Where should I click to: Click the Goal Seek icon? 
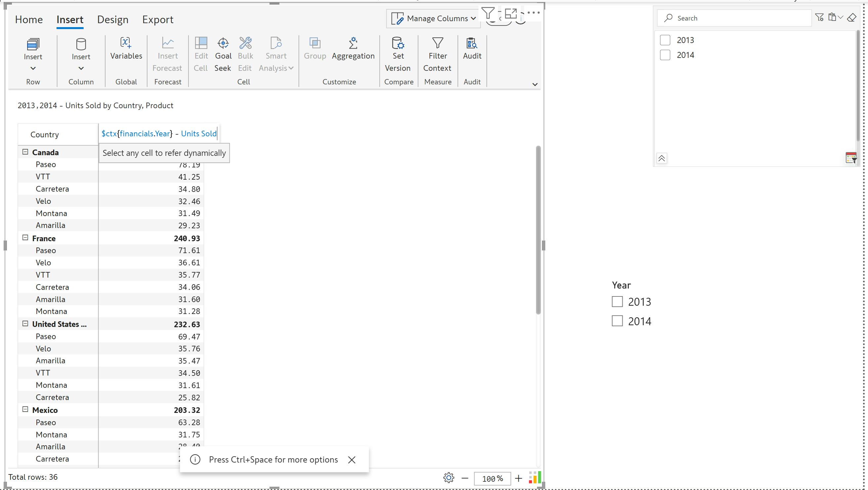coord(223,43)
